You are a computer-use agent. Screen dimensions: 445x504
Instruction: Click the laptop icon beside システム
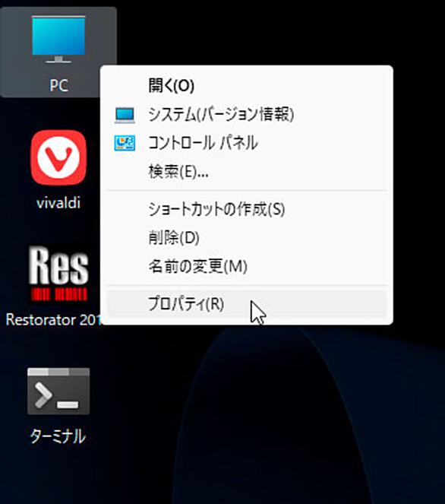[x=125, y=115]
